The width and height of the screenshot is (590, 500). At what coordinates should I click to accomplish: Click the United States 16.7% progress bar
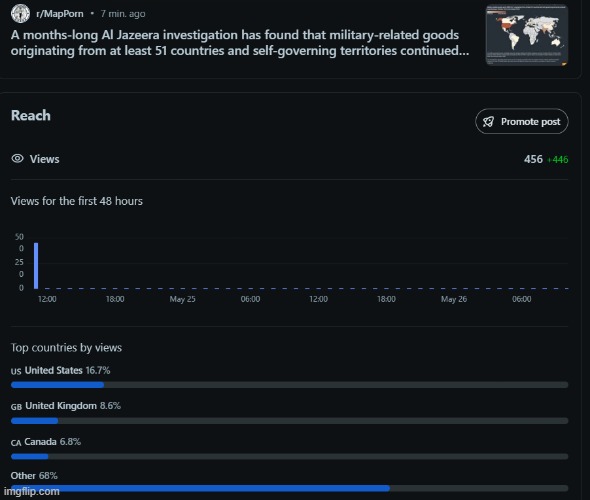pos(289,384)
